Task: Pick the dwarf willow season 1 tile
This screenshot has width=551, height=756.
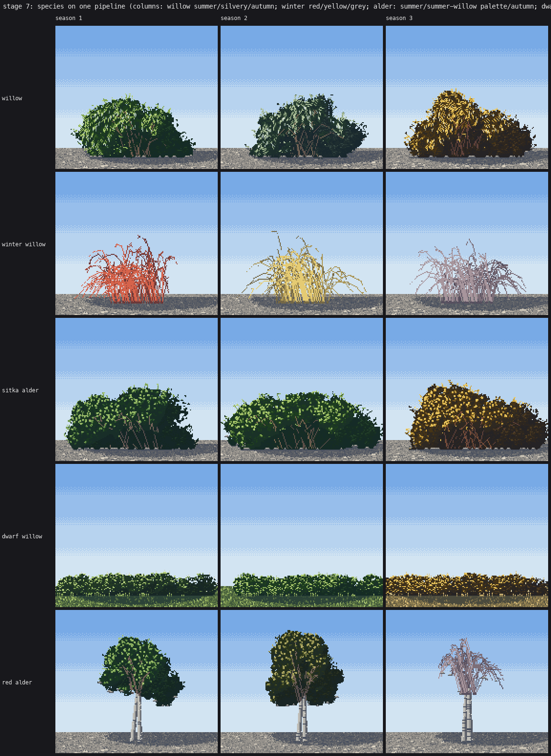Action: (x=137, y=535)
